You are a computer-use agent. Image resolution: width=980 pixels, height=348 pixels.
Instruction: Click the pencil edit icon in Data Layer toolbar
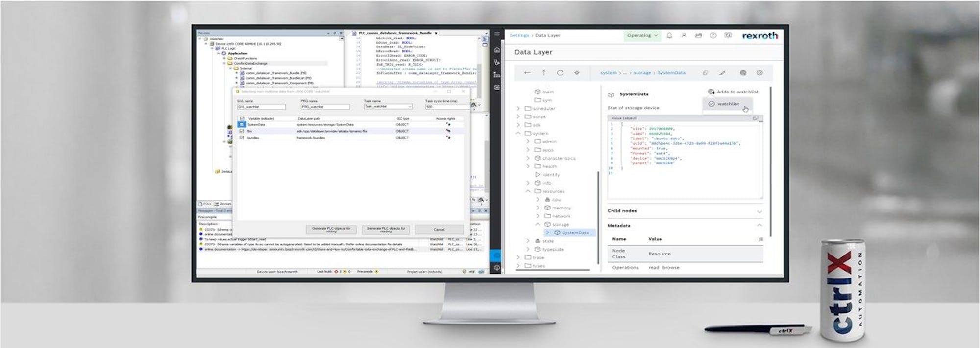pyautogui.click(x=722, y=73)
